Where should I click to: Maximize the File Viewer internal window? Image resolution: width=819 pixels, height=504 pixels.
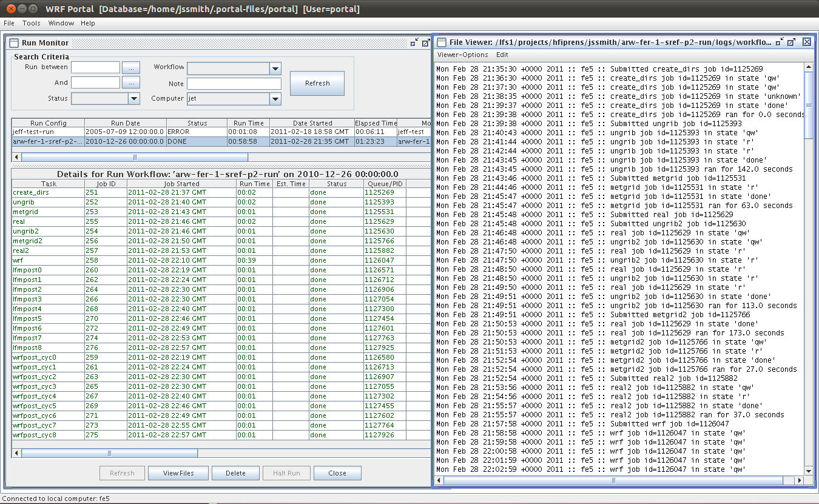(791, 42)
